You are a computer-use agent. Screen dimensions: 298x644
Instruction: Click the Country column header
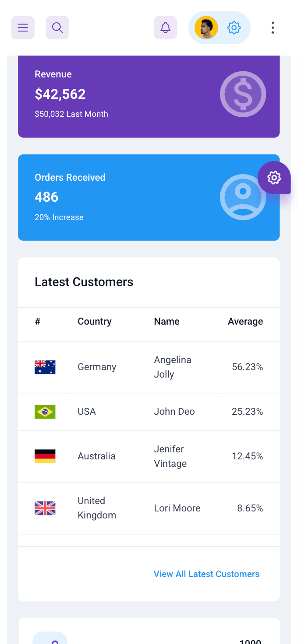pyautogui.click(x=95, y=322)
